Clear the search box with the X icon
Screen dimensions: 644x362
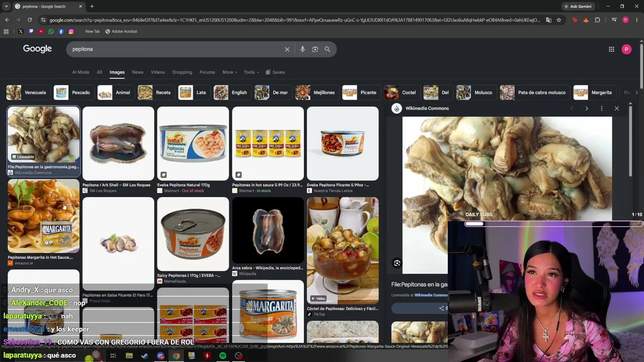[287, 49]
